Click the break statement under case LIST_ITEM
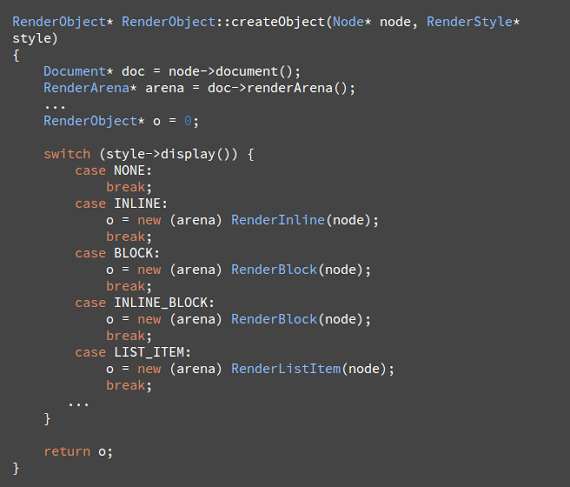 (x=129, y=385)
